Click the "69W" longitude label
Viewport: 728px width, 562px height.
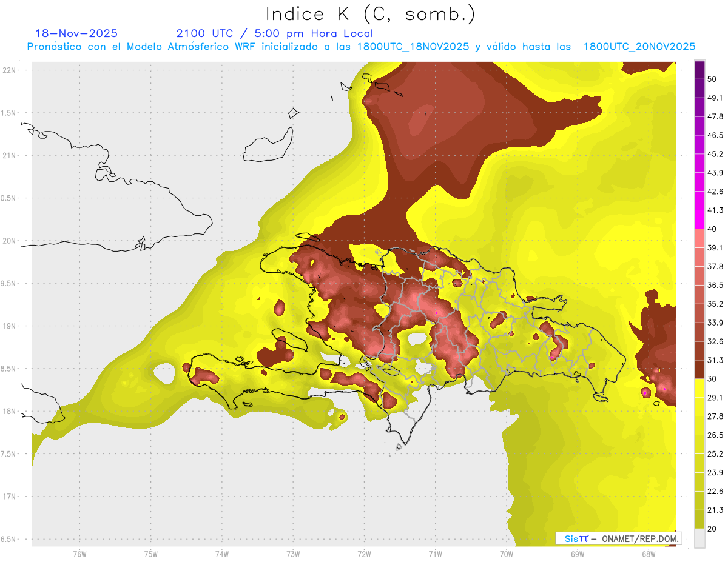click(578, 554)
